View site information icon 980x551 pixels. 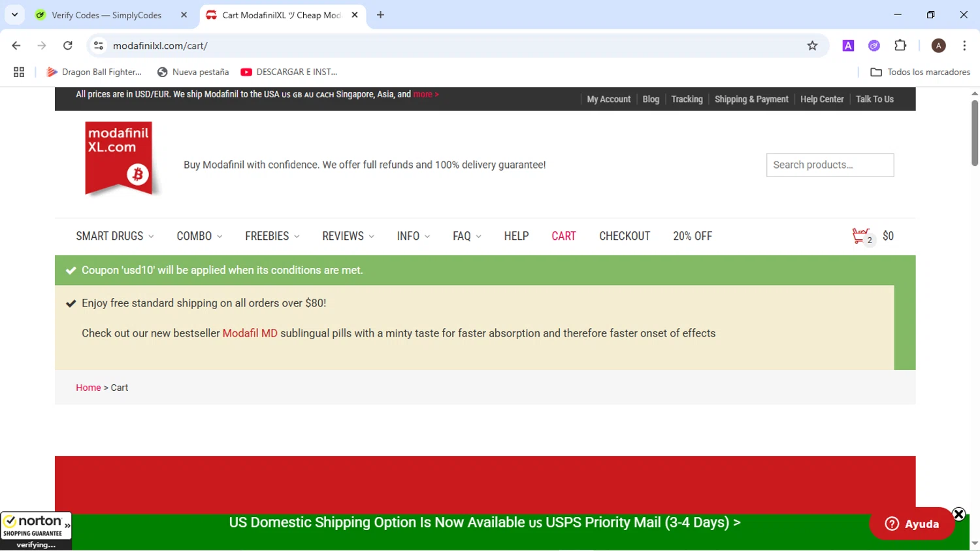pos(99,46)
